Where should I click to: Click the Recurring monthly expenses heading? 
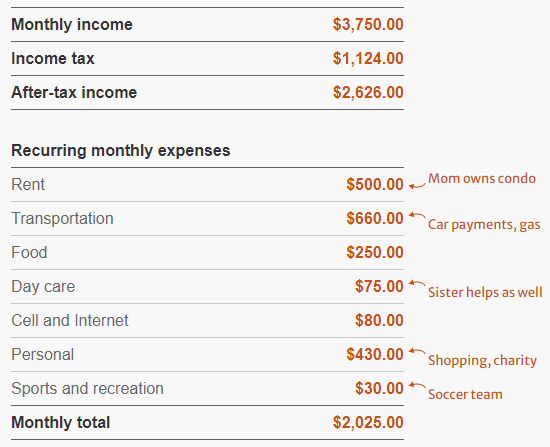pyautogui.click(x=121, y=151)
